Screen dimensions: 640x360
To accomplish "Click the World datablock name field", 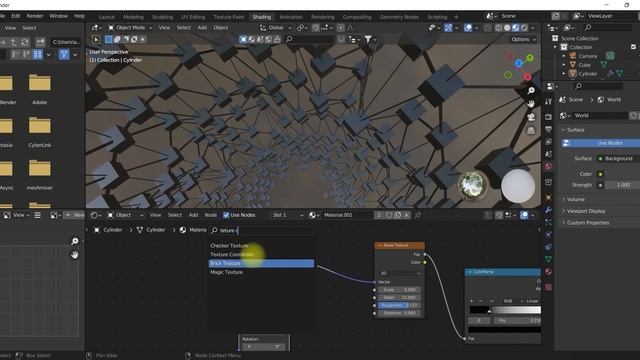I will 600,116.
